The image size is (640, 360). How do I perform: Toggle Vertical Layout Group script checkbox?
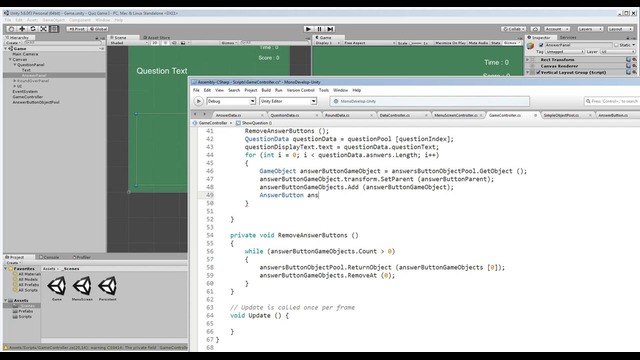[x=538, y=72]
